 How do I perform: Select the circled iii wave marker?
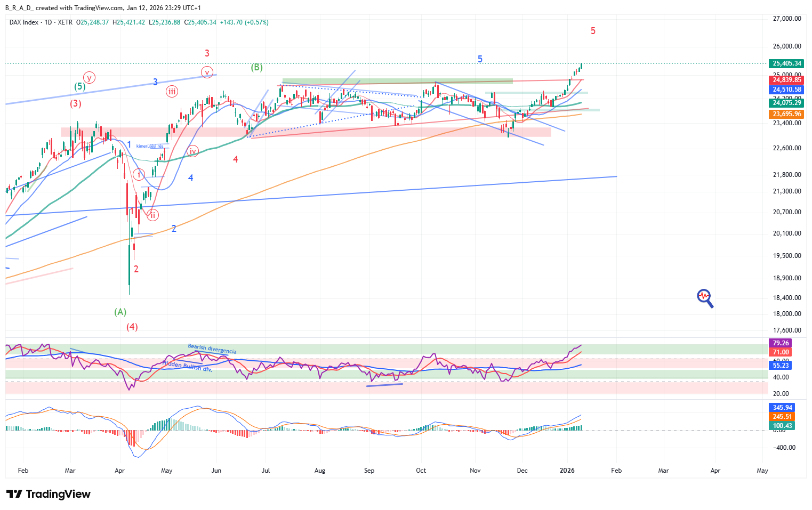(x=172, y=92)
